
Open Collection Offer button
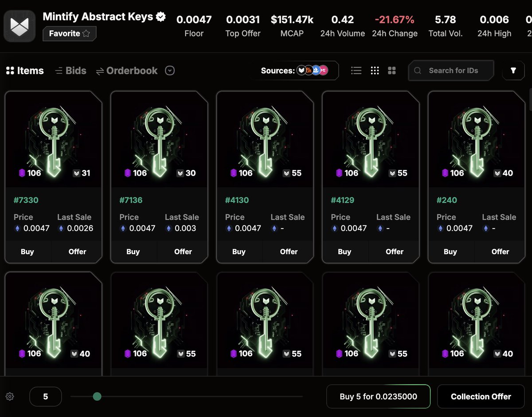(x=481, y=397)
